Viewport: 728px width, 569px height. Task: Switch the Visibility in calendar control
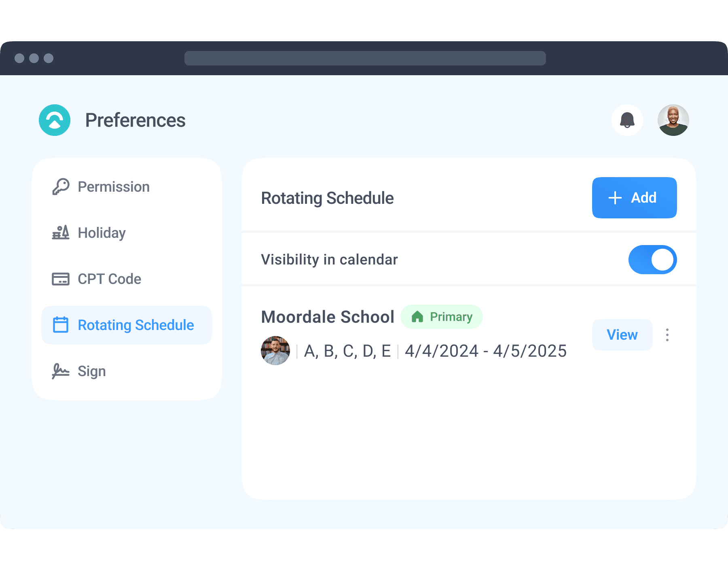tap(652, 259)
